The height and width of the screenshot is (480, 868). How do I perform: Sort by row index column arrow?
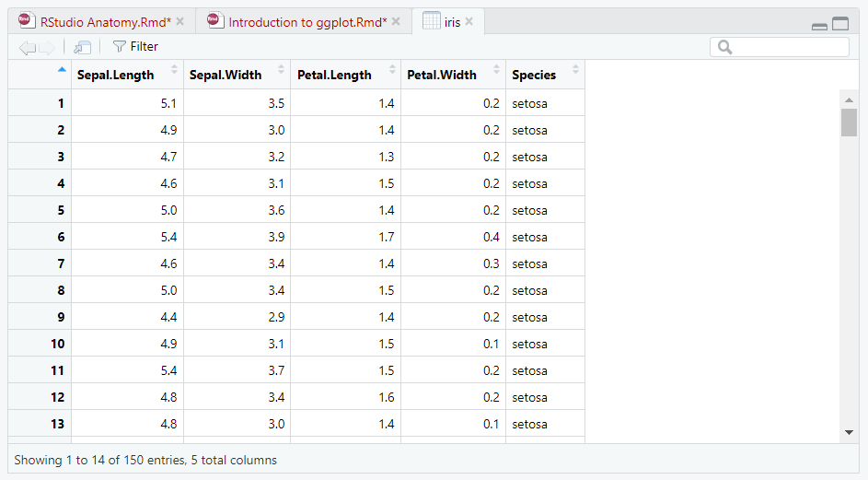pyautogui.click(x=62, y=70)
